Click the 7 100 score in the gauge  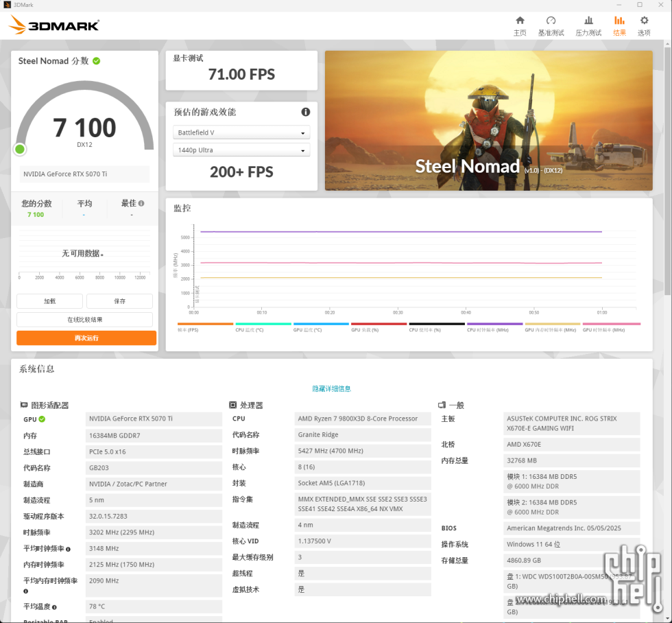pyautogui.click(x=84, y=128)
